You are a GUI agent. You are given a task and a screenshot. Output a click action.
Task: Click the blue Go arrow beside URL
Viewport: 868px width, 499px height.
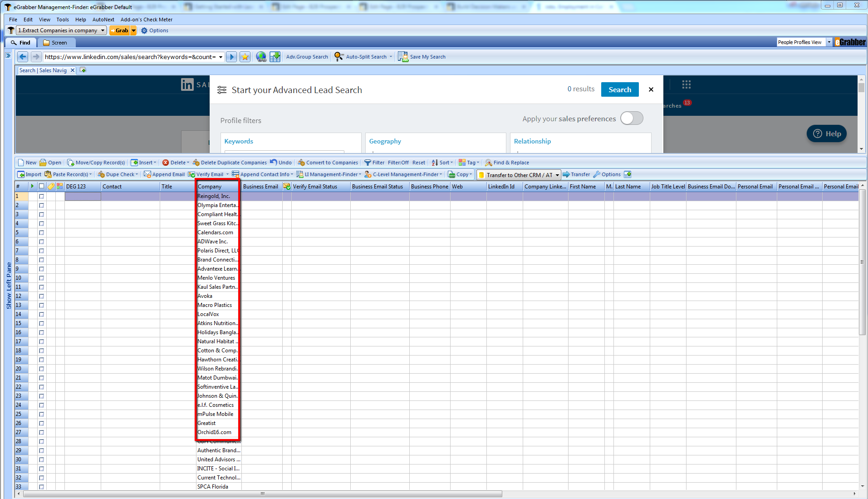231,57
